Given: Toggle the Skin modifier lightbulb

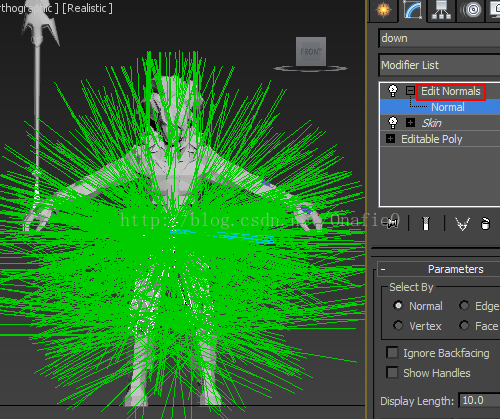Looking at the screenshot, I should coord(393,123).
